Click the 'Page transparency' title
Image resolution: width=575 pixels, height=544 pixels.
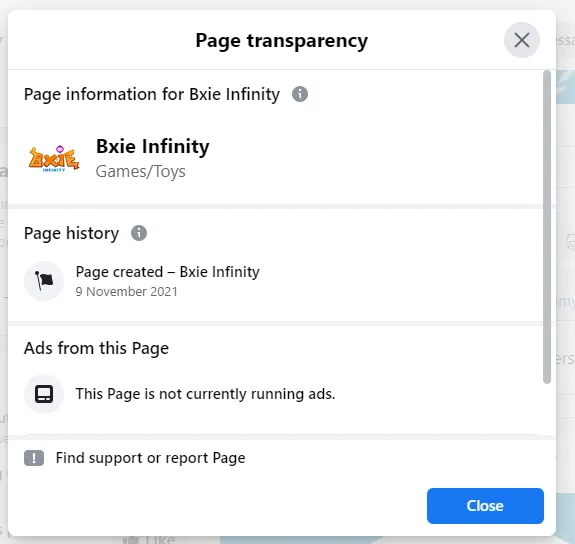point(282,41)
